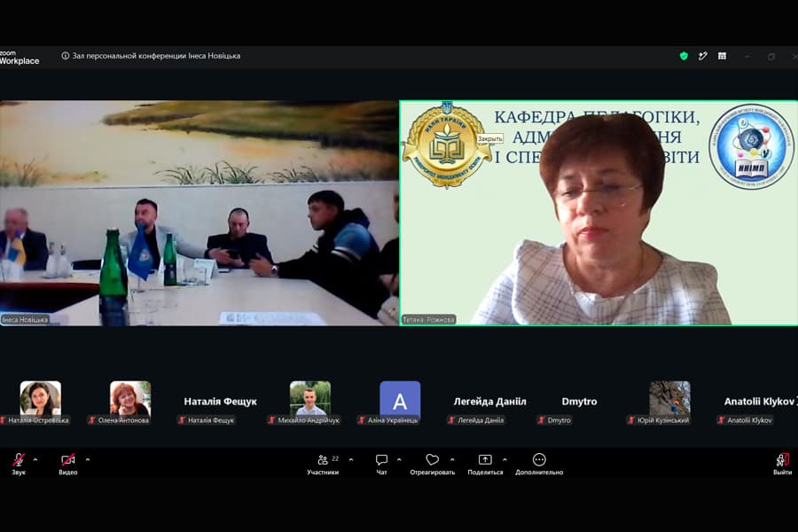Click the Інеса Новіцька name label

coord(25,320)
